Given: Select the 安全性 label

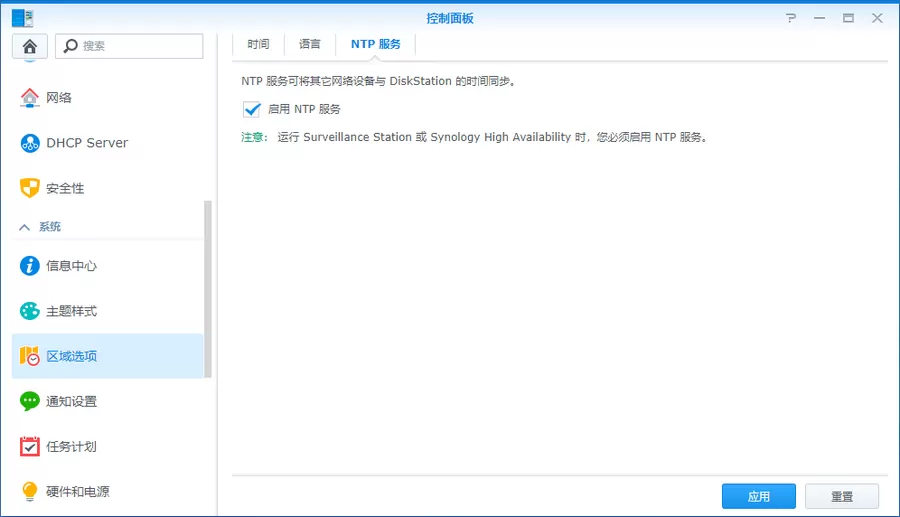Looking at the screenshot, I should click(65, 188).
